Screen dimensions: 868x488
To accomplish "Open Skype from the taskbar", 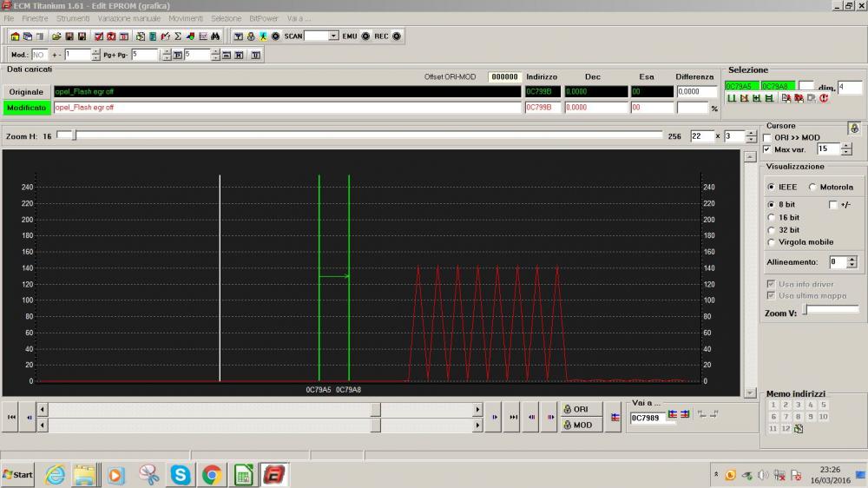I will pos(181,475).
